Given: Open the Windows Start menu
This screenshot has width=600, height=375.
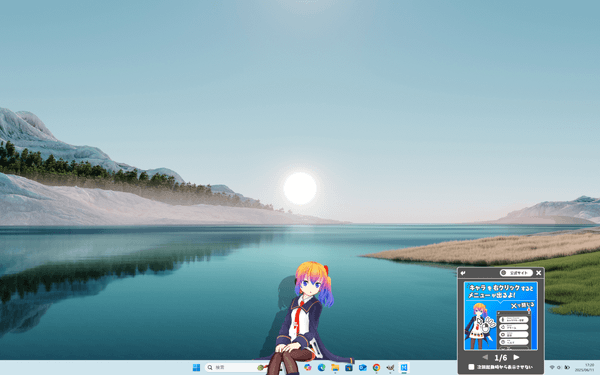Looking at the screenshot, I should (196, 367).
